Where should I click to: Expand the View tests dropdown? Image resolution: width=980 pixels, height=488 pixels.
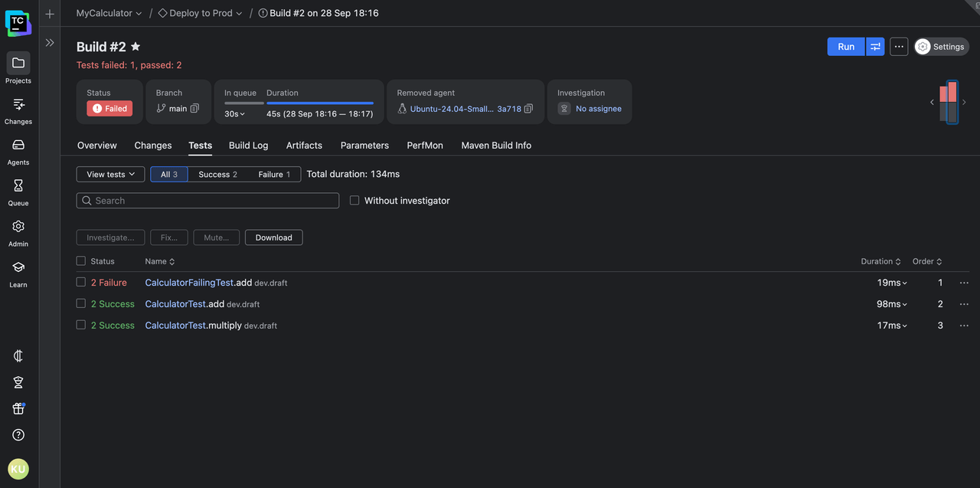pyautogui.click(x=110, y=175)
